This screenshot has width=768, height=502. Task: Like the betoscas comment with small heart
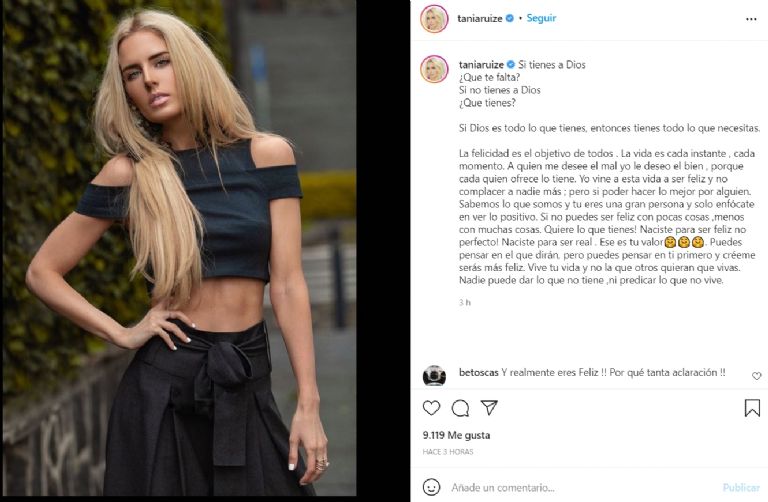tap(756, 376)
